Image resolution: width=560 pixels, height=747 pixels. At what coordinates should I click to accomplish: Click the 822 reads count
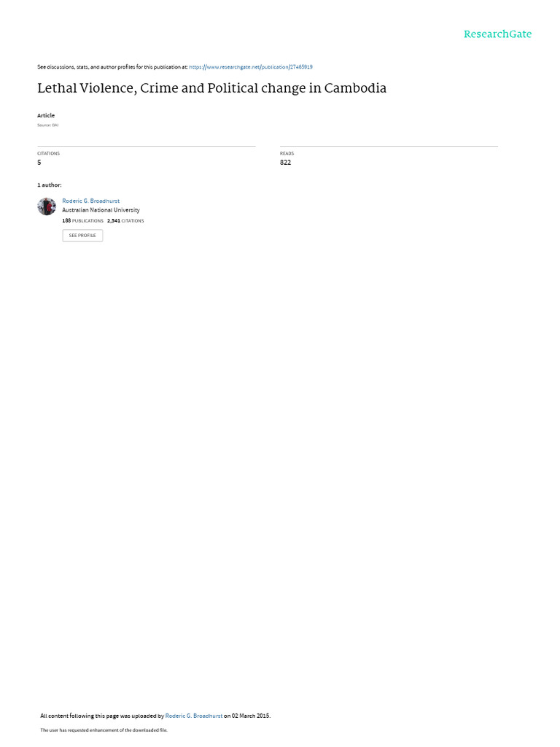pos(285,163)
